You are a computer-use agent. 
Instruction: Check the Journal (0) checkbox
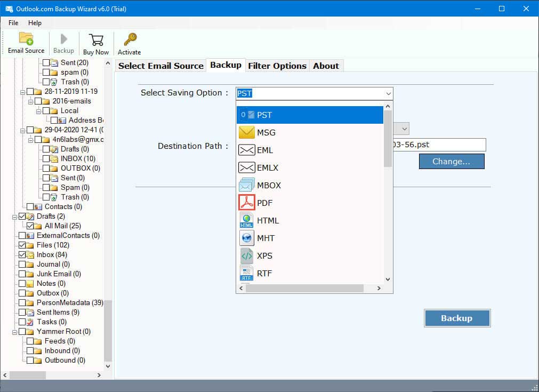pos(22,265)
